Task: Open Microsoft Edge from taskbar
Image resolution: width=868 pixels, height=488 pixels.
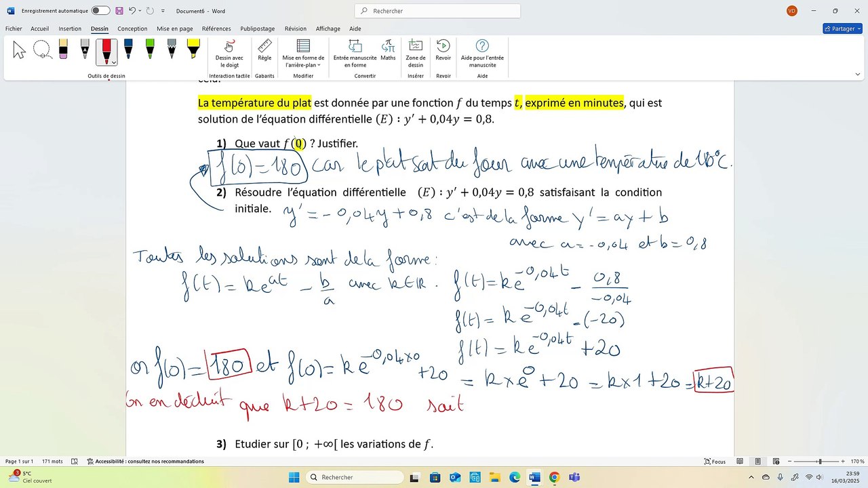Action: [x=515, y=477]
